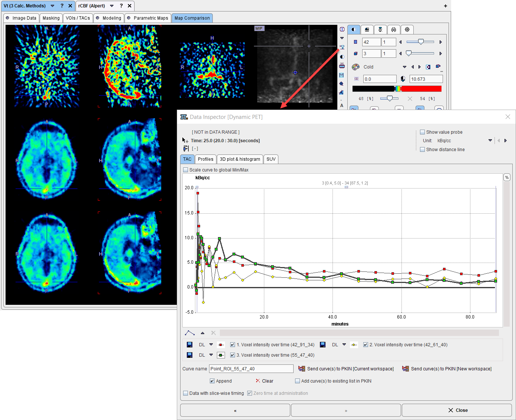Click the percent scale icon beside plot
The height and width of the screenshot is (420, 516).
507,177
